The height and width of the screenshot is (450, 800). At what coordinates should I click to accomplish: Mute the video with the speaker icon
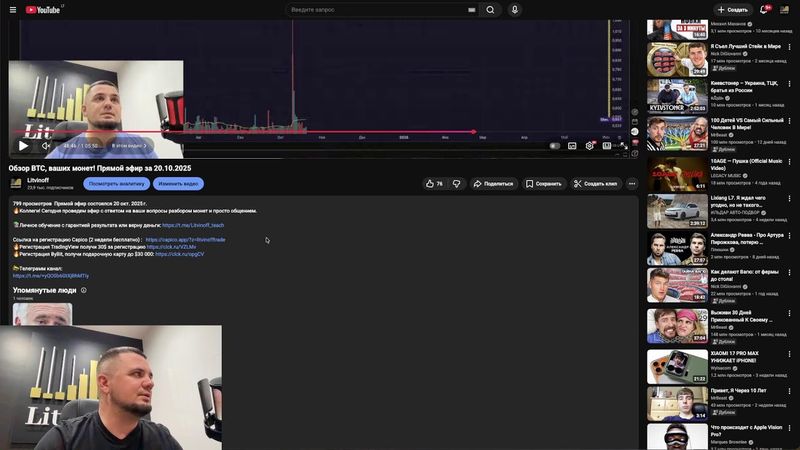point(46,145)
